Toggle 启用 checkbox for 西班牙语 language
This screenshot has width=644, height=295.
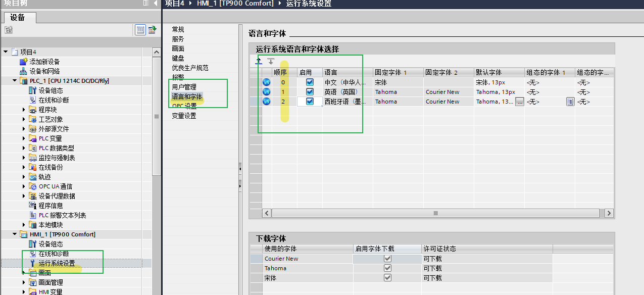click(310, 101)
